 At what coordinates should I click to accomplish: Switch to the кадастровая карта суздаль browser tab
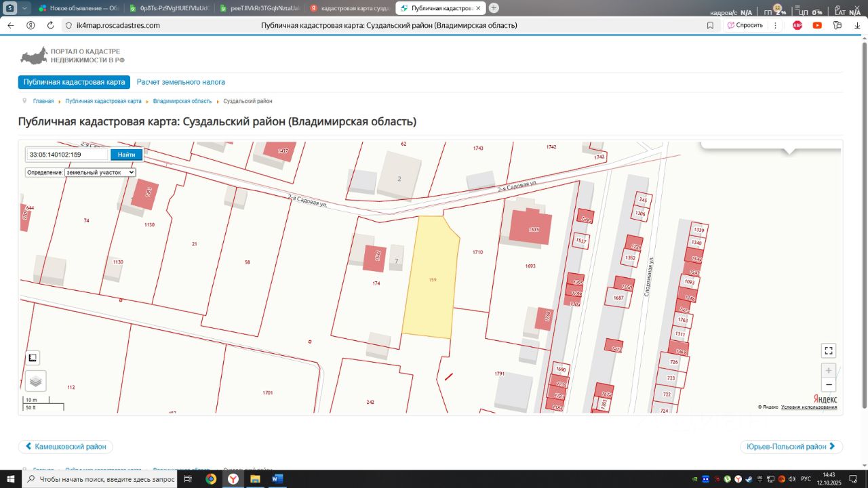point(349,8)
